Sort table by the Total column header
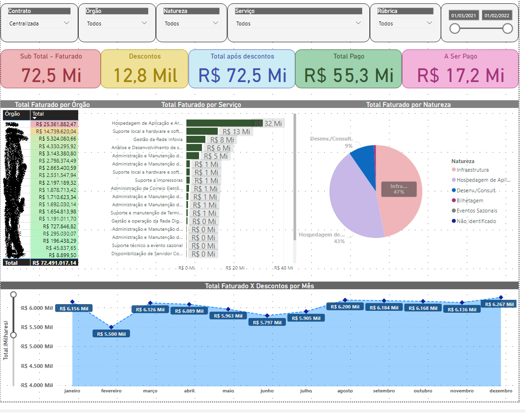 [54, 114]
